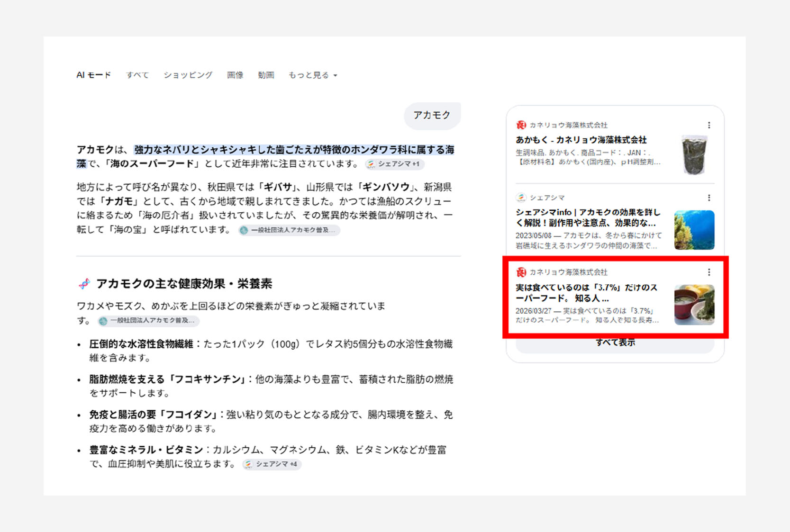Click the bold text 圧倒的な水溶性食物繊維
Viewport: 790px width, 532px height.
point(141,344)
